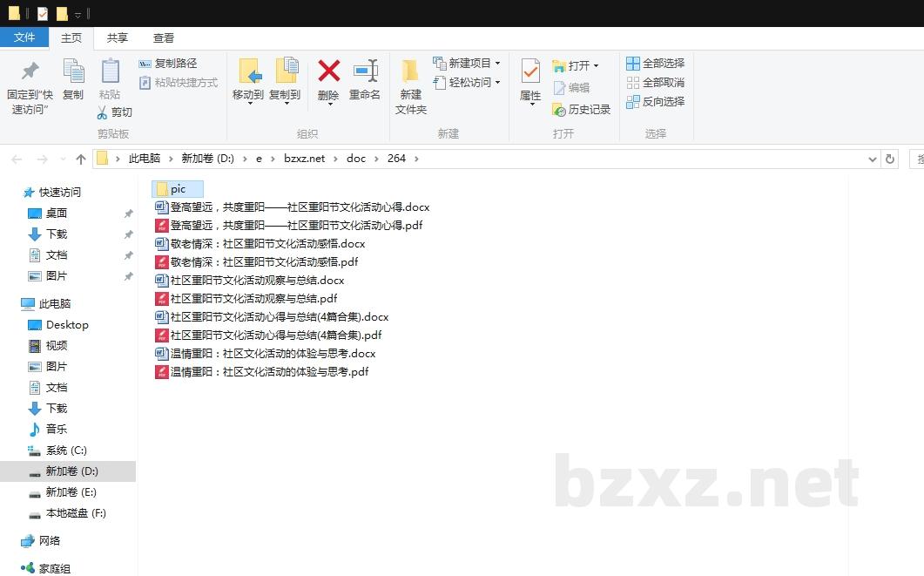Image resolution: width=924 pixels, height=576 pixels.
Task: Expand the address bar history dropdown
Action: point(873,159)
